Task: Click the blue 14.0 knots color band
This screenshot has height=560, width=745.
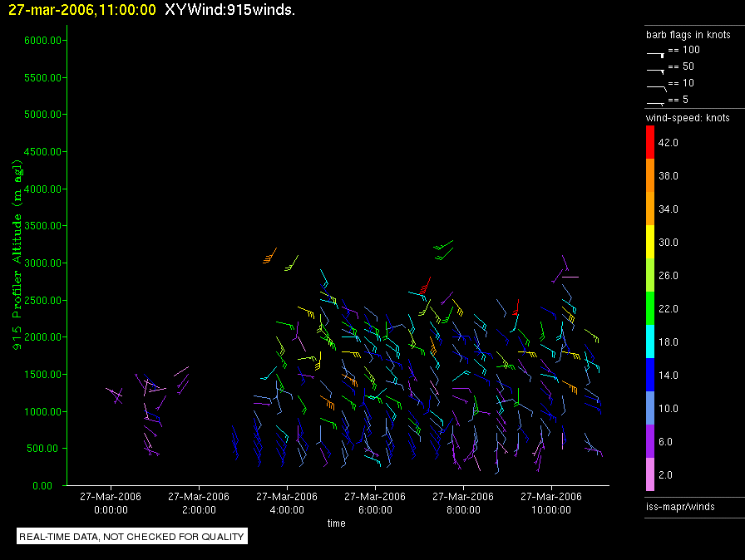Action: click(x=650, y=375)
